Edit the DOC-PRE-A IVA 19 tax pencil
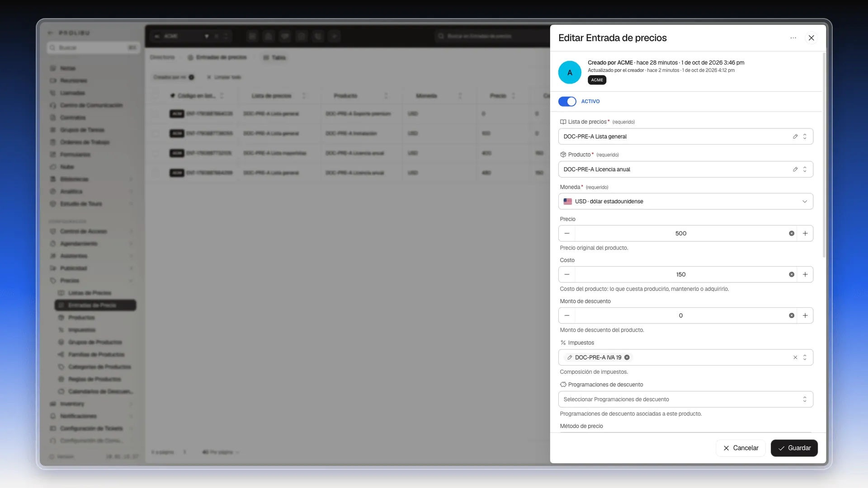Screen dimensions: 868x488 point(570,357)
